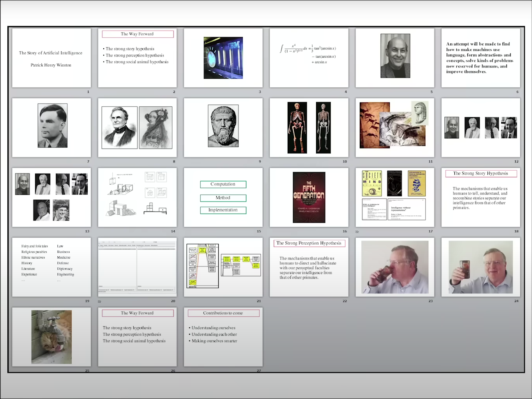Select 'The Strong Story Hypothesis' slide

(481, 197)
